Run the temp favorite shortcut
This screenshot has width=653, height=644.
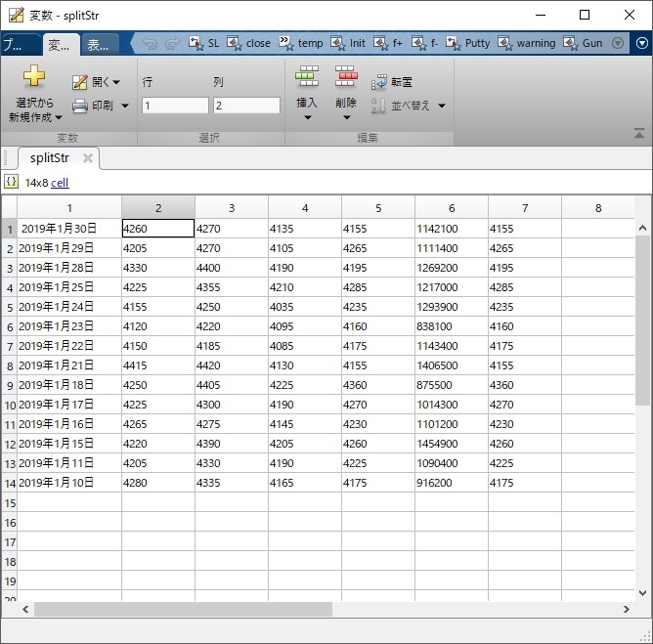(301, 43)
